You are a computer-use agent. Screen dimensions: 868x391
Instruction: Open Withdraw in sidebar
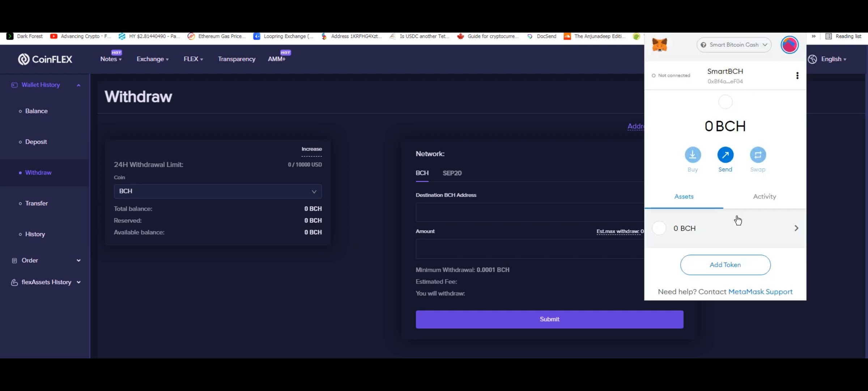pyautogui.click(x=38, y=173)
